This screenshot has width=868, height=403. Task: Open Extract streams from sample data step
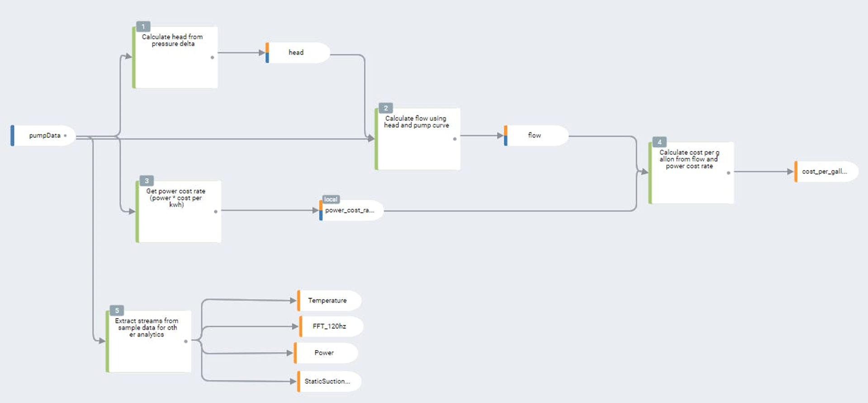148,341
